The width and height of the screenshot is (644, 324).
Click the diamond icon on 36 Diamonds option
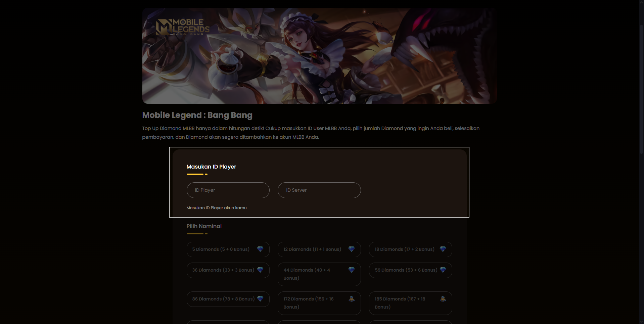coord(260,270)
